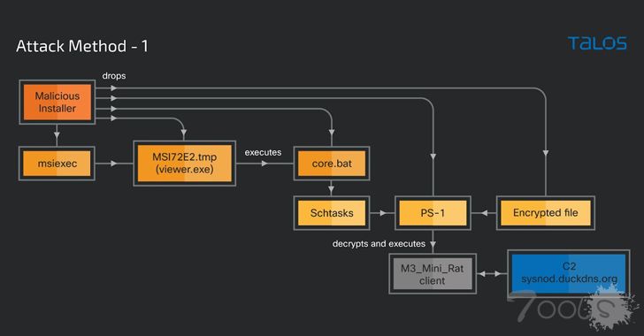Click the double arrow between Rat client and C2
The width and height of the screenshot is (644, 336).
(x=492, y=273)
